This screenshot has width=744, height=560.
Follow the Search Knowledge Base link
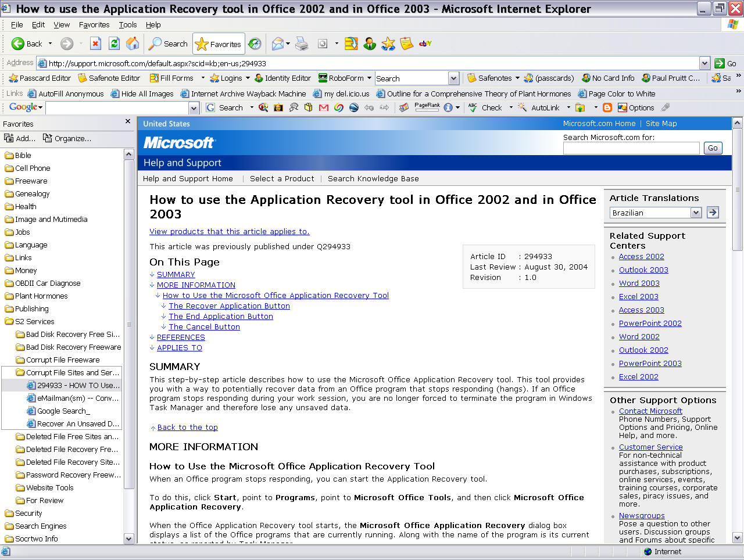coord(373,179)
